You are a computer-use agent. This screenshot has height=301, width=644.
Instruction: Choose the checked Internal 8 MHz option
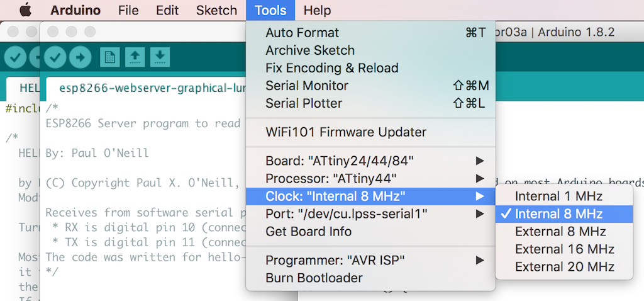click(558, 213)
